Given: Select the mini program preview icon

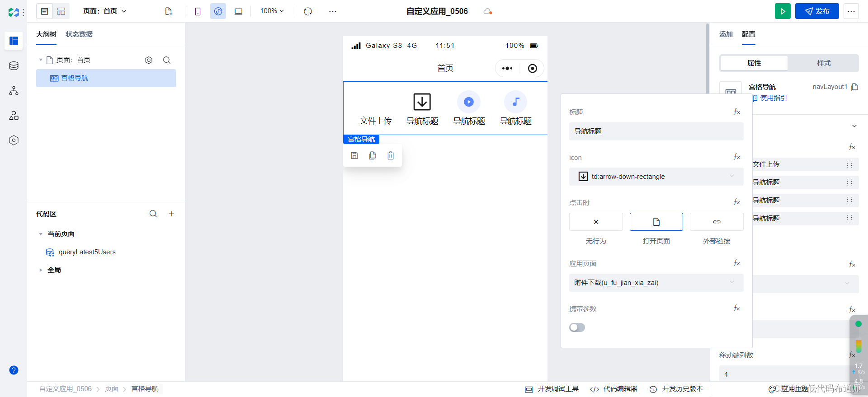Looking at the screenshot, I should point(218,11).
